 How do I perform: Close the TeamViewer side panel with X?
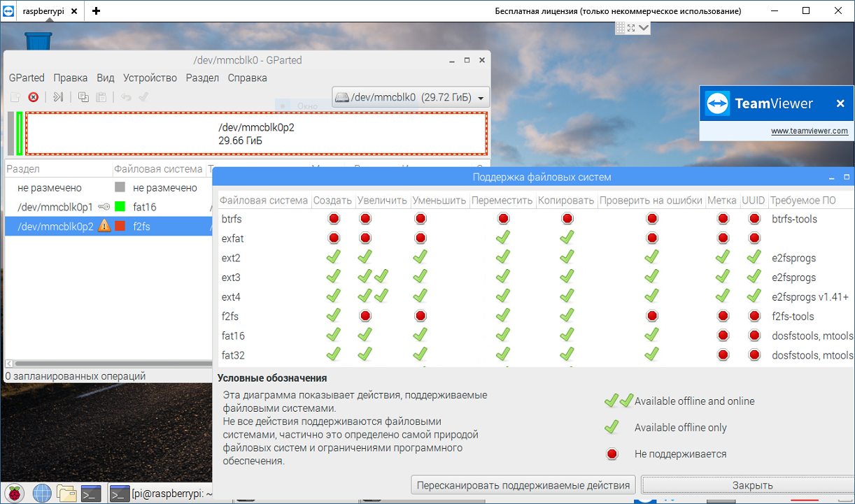pyautogui.click(x=840, y=103)
